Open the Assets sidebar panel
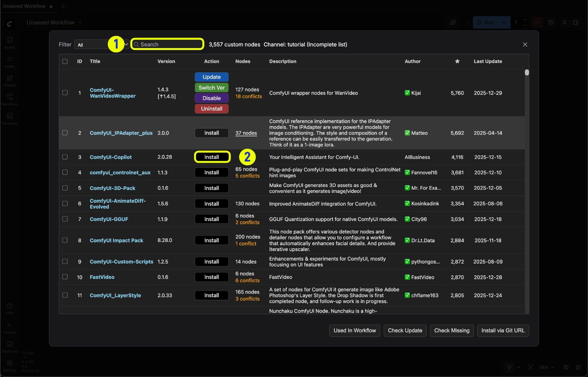588x377 pixels. [9, 43]
